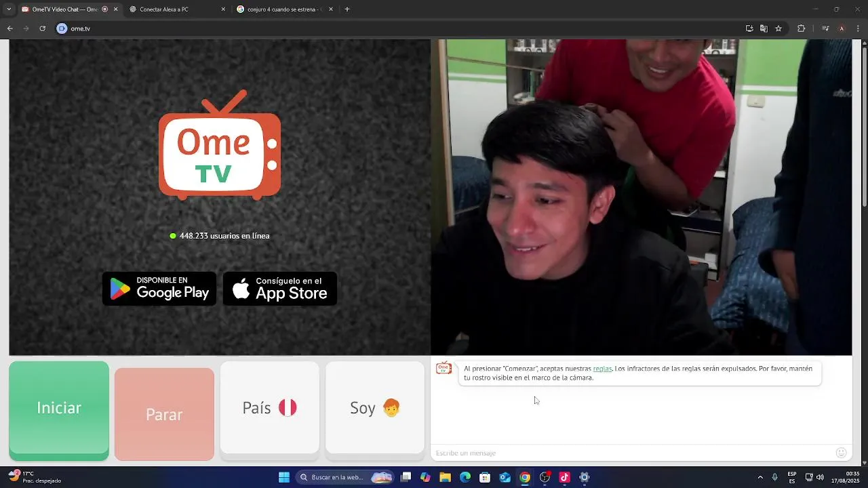
Task: Show hidden system tray icons
Action: coord(760,477)
